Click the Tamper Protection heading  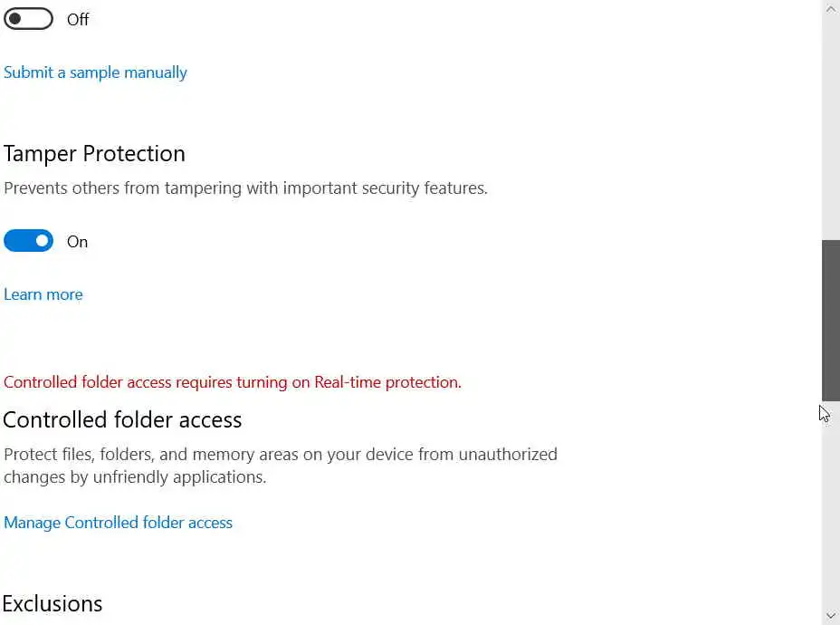tap(94, 154)
